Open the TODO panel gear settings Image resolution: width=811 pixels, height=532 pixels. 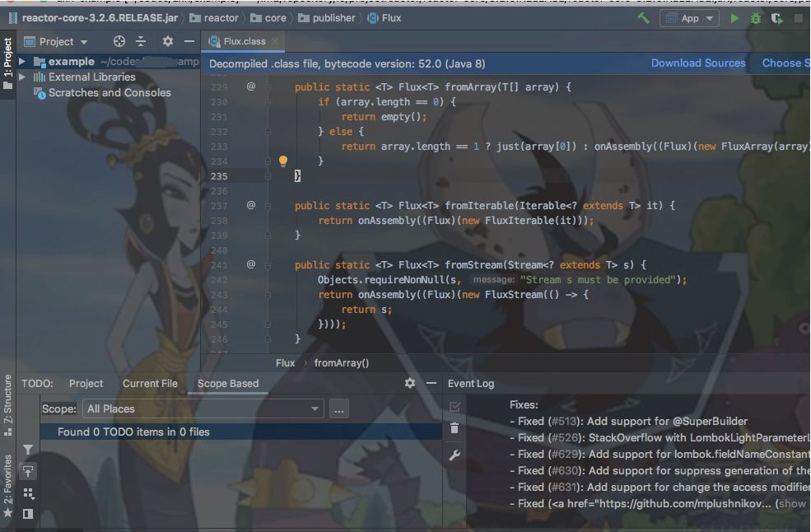[410, 383]
